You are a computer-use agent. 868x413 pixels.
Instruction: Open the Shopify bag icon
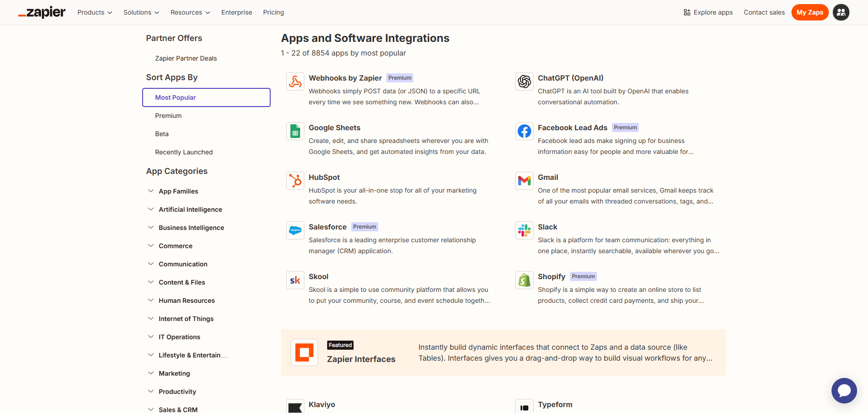click(524, 280)
